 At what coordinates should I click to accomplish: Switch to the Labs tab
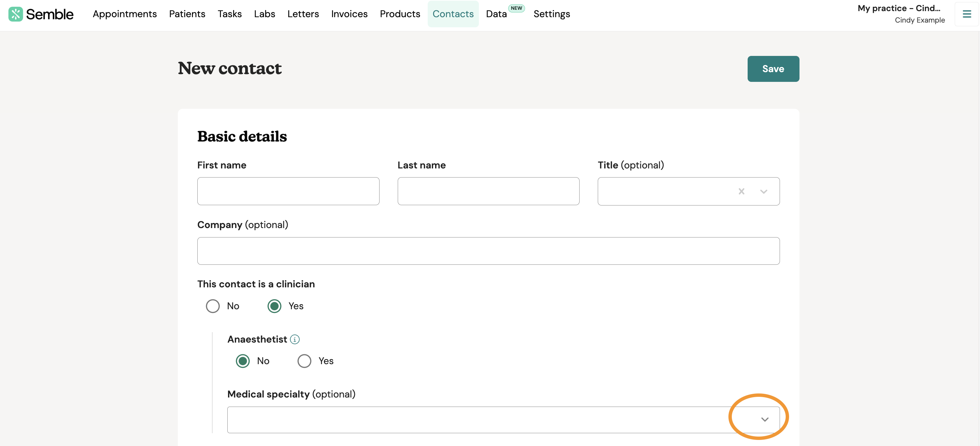point(264,14)
